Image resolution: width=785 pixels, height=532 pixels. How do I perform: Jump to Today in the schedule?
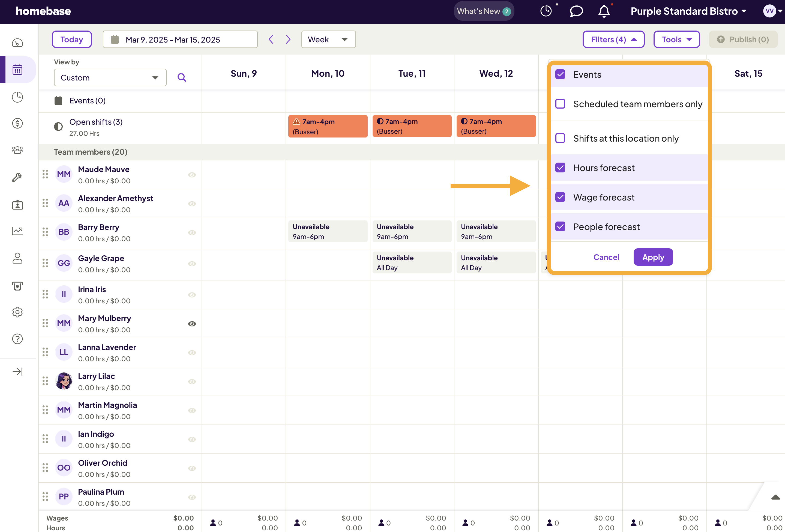(x=72, y=39)
